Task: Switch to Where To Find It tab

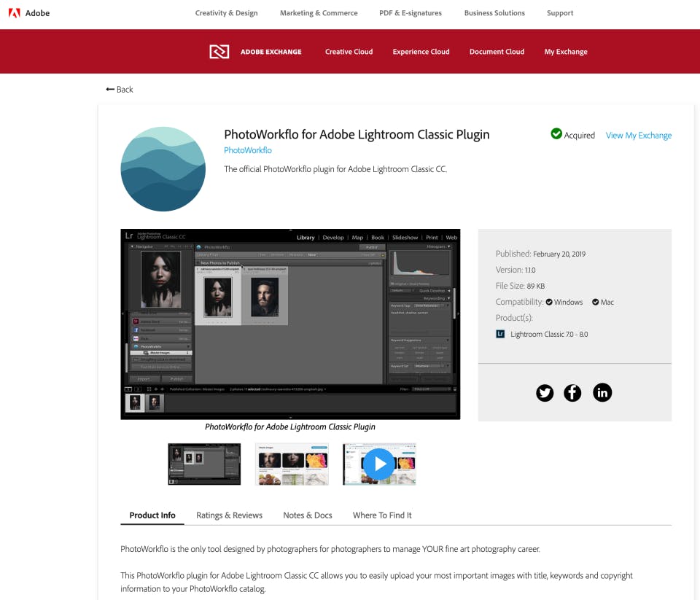Action: 382,515
